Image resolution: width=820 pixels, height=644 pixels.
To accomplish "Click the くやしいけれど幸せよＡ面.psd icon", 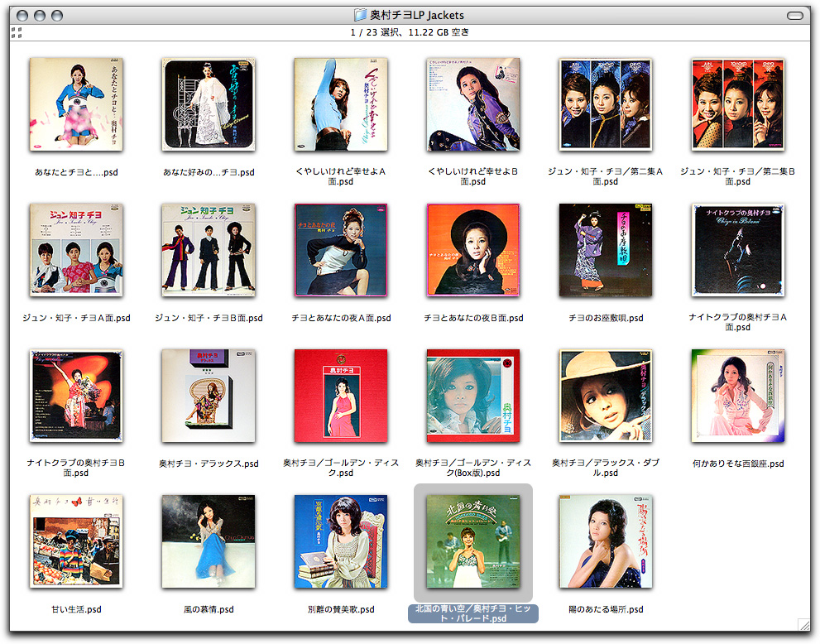I will click(341, 104).
